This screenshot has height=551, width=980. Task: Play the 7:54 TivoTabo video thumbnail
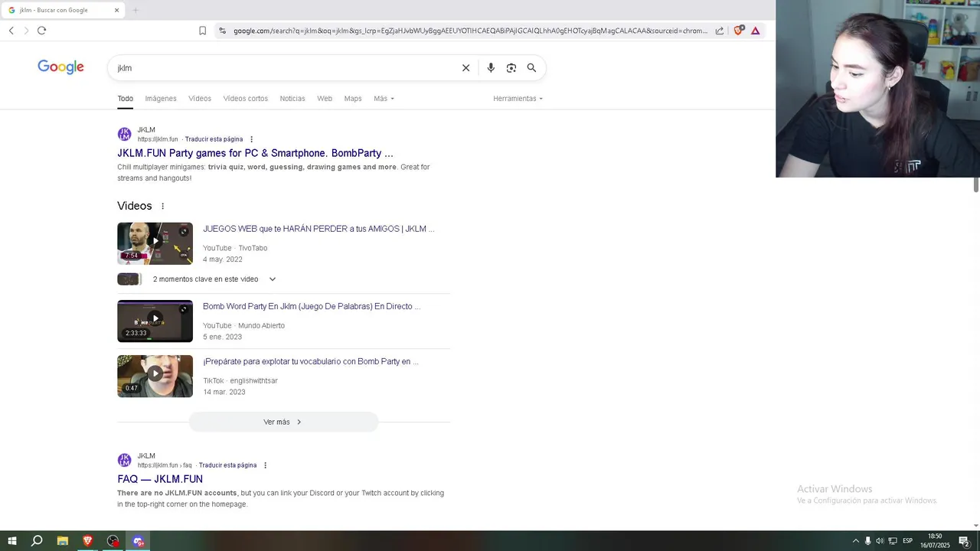[155, 243]
